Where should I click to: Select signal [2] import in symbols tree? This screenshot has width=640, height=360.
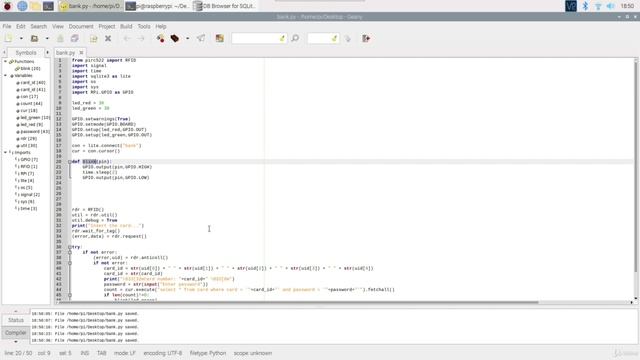tap(30, 195)
